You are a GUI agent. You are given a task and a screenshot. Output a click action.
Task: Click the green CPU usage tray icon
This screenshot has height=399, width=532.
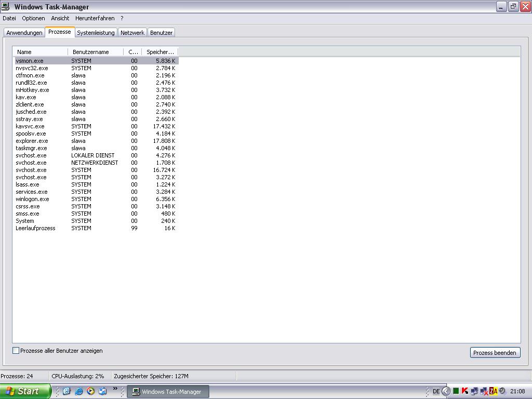point(456,391)
